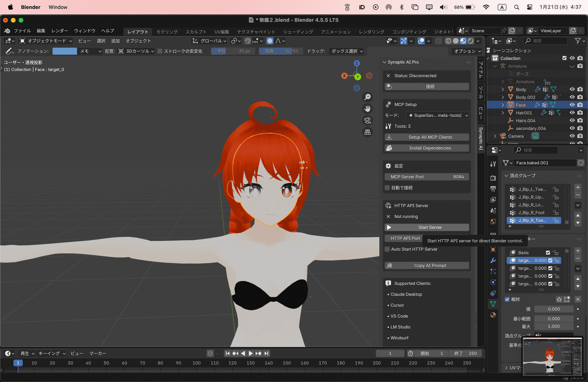Click the blue annotation color swatch
This screenshot has height=382, width=588.
point(65,51)
